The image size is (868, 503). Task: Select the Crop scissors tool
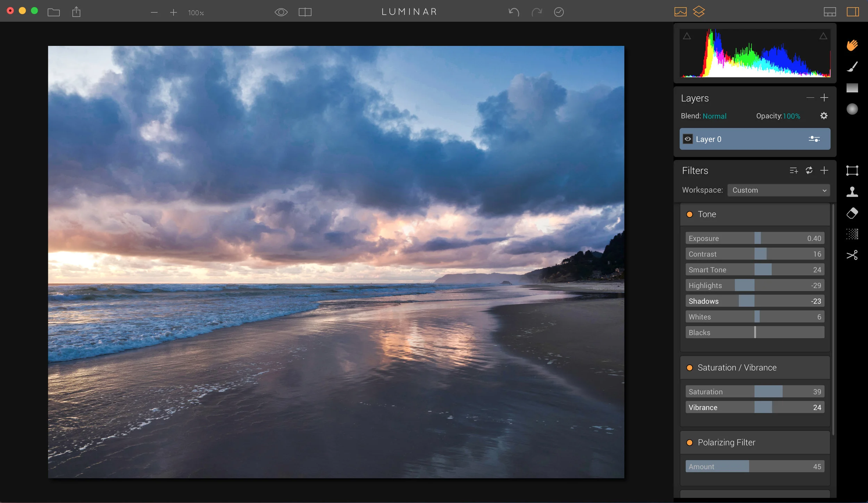(852, 255)
